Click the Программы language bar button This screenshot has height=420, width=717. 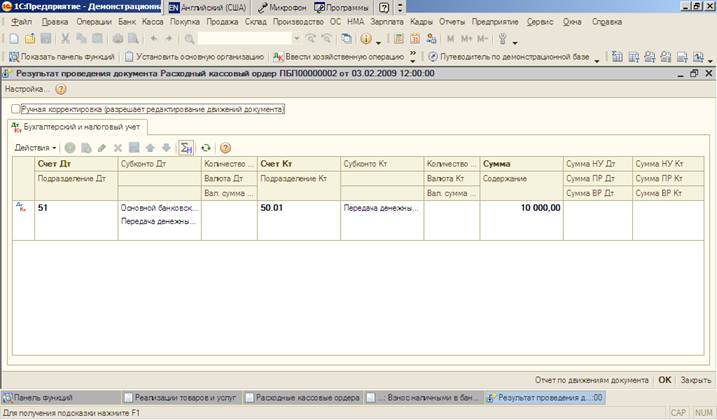coord(342,7)
